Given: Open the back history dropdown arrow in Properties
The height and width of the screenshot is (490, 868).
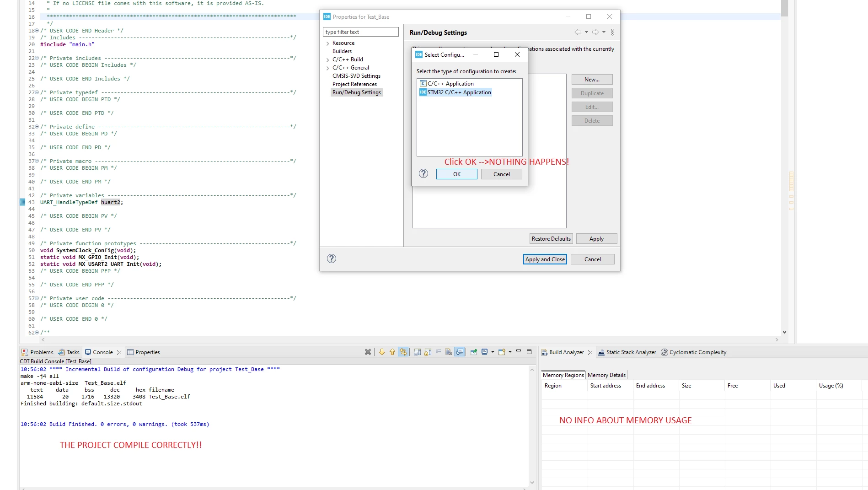Looking at the screenshot, I should point(586,32).
